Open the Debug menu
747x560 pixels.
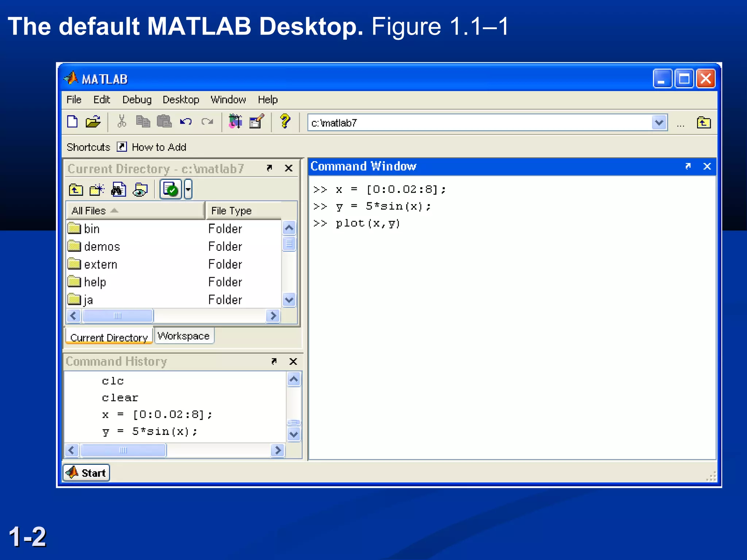(x=137, y=100)
